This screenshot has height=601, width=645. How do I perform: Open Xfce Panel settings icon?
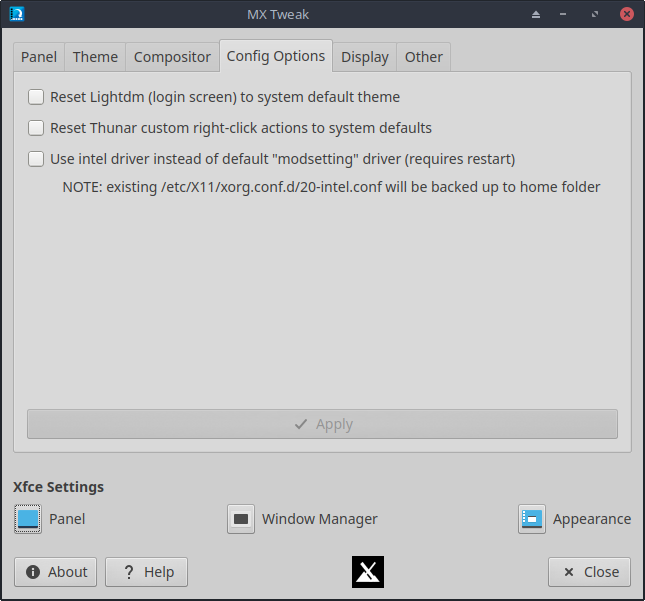click(x=28, y=519)
